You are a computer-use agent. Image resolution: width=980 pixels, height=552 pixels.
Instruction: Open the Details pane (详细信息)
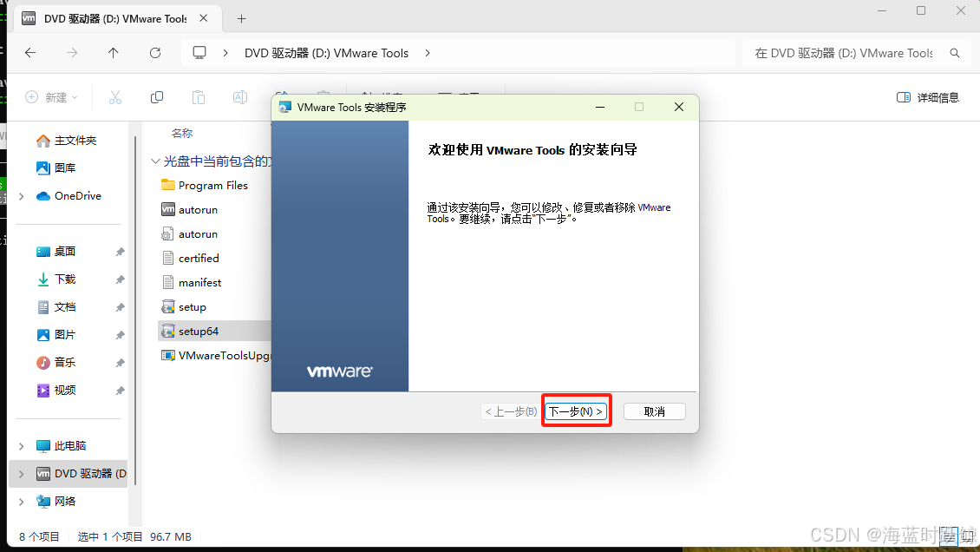point(927,97)
